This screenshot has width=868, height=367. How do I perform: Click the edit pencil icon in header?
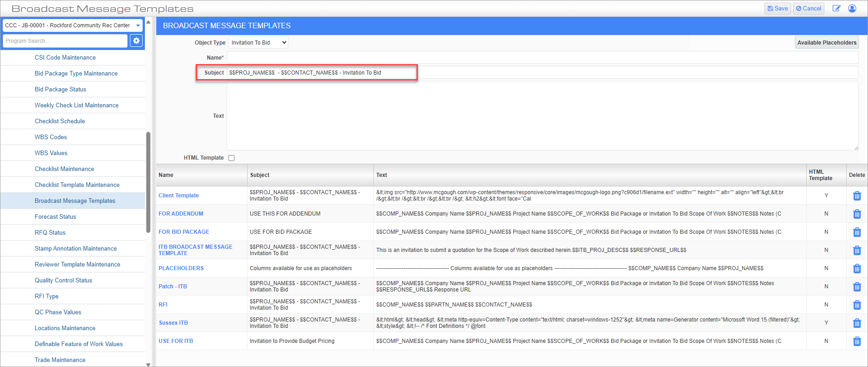[836, 8]
